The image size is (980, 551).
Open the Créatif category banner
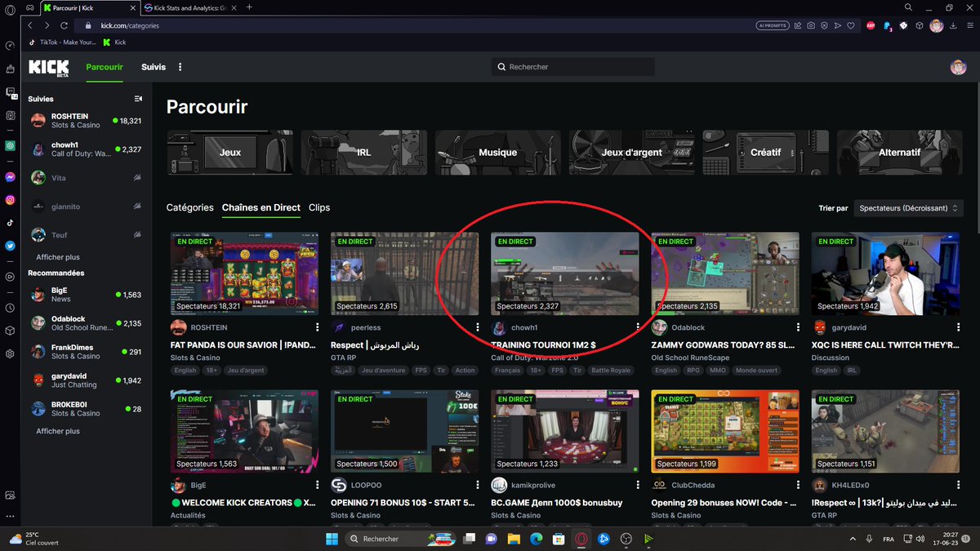click(766, 152)
